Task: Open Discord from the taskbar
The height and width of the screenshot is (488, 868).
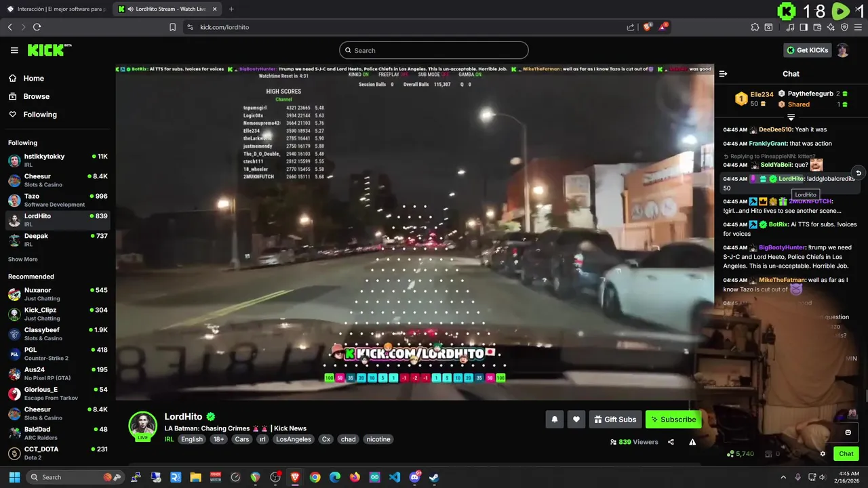Action: 414,477
